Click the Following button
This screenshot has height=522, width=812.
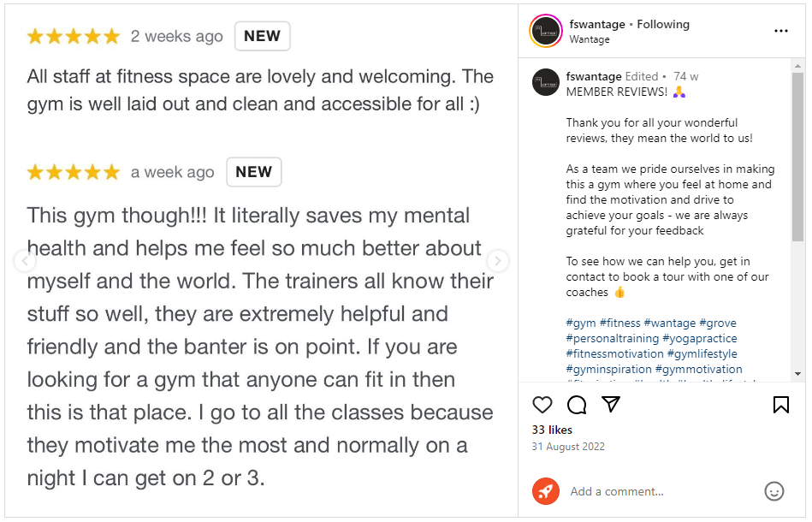(x=663, y=24)
